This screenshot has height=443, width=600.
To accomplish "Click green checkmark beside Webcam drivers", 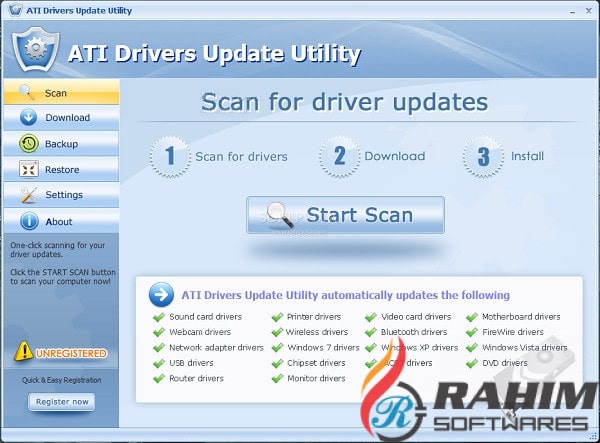I will [159, 332].
